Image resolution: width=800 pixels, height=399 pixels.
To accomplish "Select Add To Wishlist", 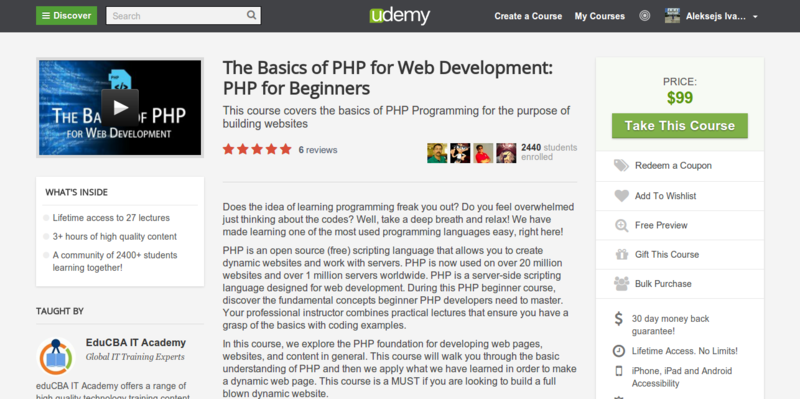I will click(x=665, y=196).
